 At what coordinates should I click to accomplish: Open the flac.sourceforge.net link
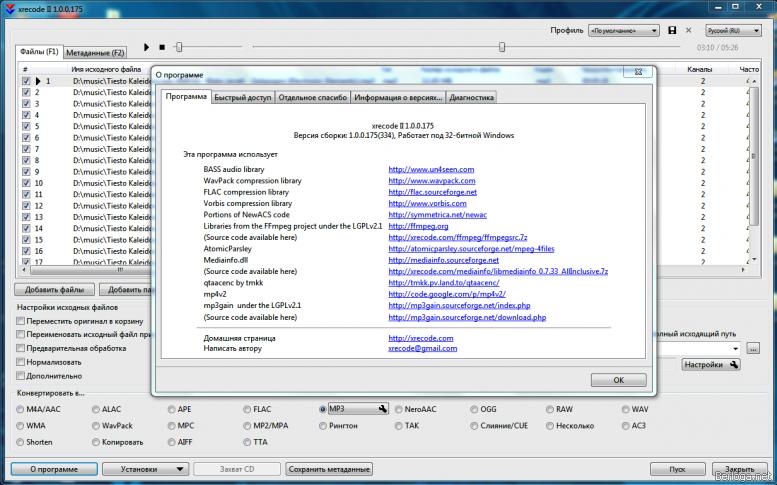coord(433,192)
